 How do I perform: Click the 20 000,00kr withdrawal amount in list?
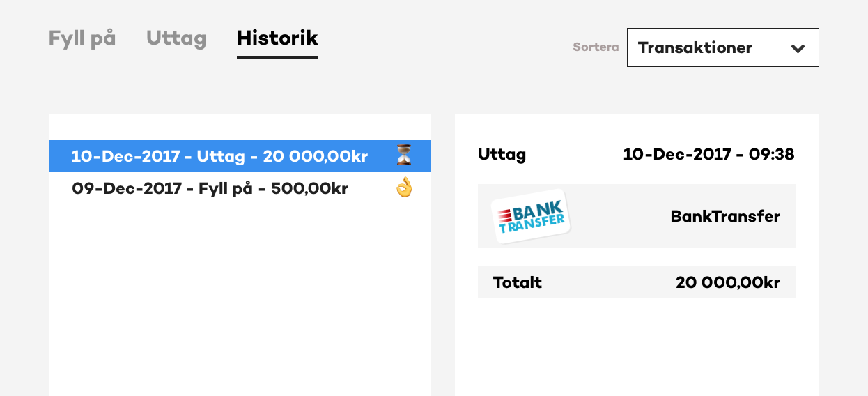click(316, 156)
